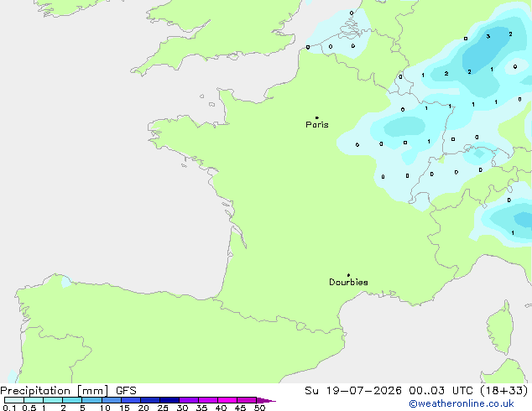The height and width of the screenshot is (411, 532).
Task: Pick the 30–35 mm purple legend swatch
Action: (x=189, y=400)
